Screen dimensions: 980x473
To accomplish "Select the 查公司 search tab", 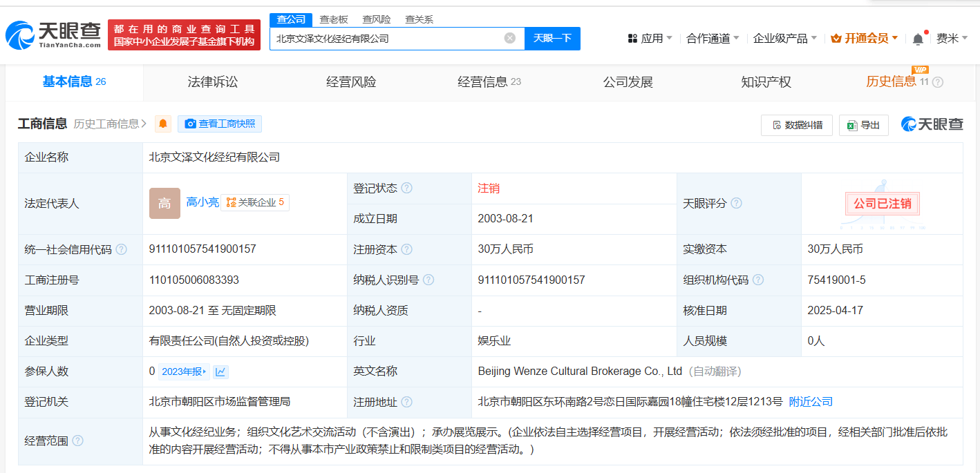I will (291, 19).
